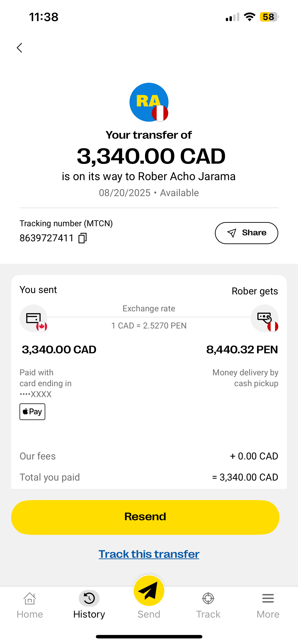This screenshot has height=644, width=298.
Task: Tap the tracking number 8639727411
Action: tap(47, 238)
